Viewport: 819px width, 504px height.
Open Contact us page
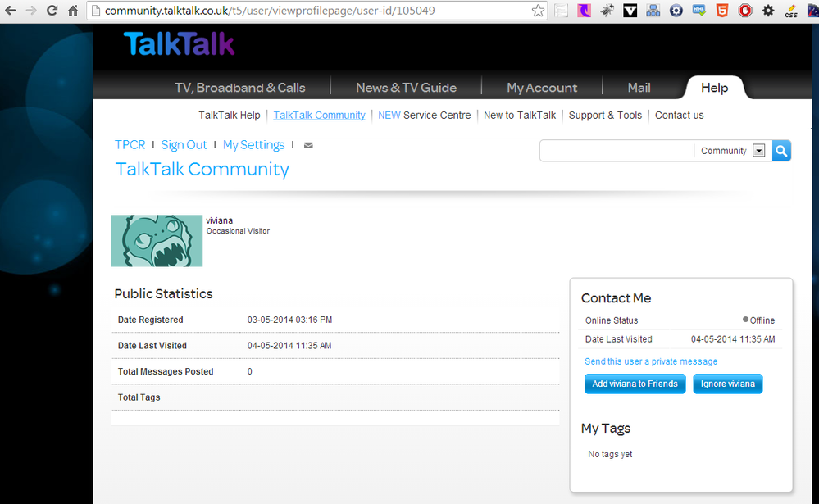pos(679,116)
